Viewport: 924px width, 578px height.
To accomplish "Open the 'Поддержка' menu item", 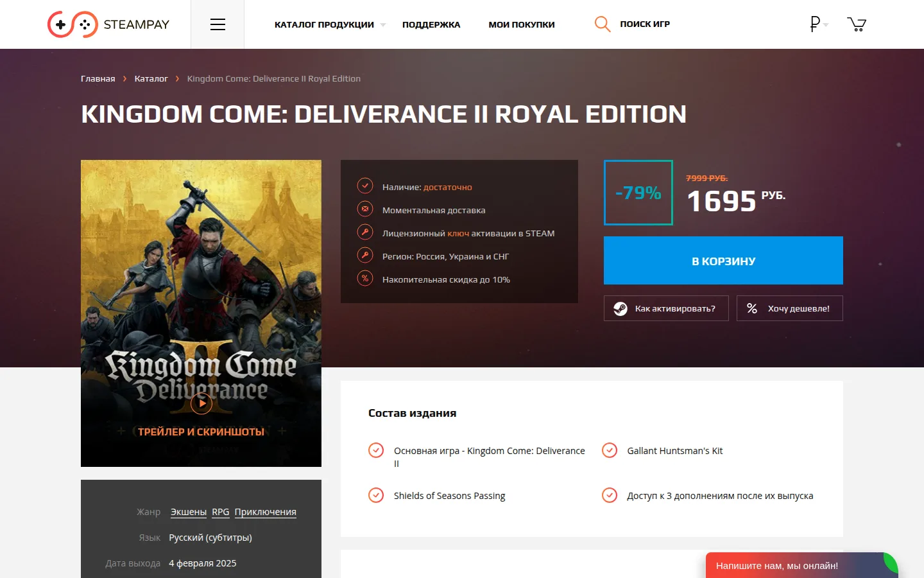I will click(x=431, y=24).
